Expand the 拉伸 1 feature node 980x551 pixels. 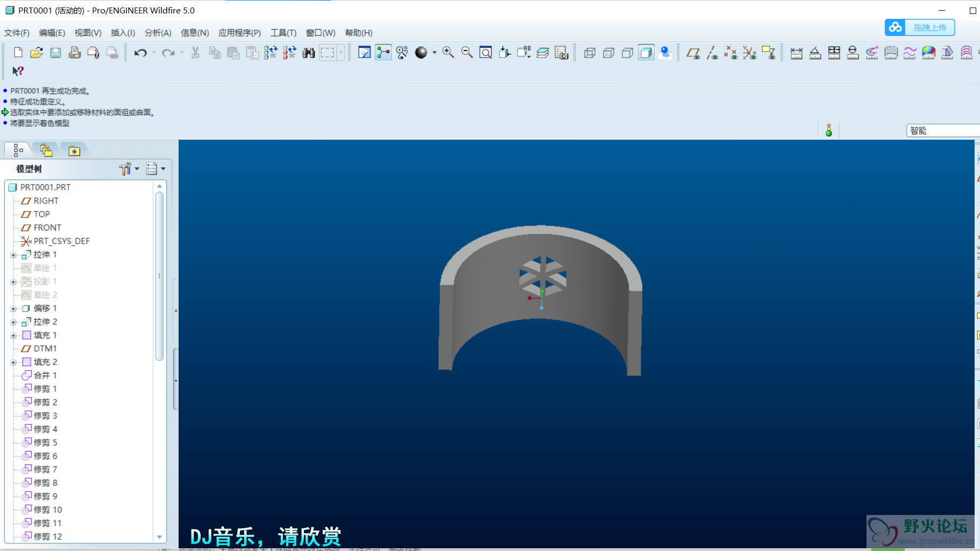pos(13,255)
